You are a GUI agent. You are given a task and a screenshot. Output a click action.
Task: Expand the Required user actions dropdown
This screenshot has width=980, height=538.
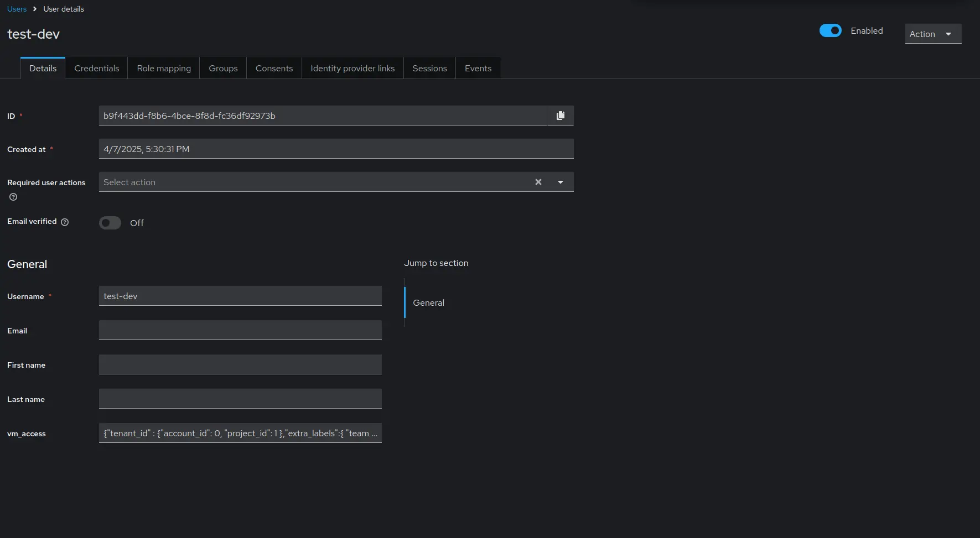click(560, 182)
